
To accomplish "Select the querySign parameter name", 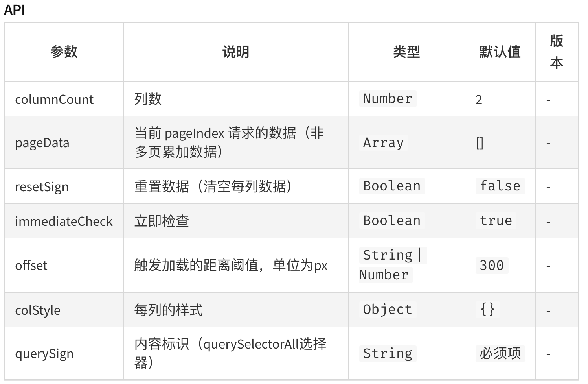I will (44, 354).
